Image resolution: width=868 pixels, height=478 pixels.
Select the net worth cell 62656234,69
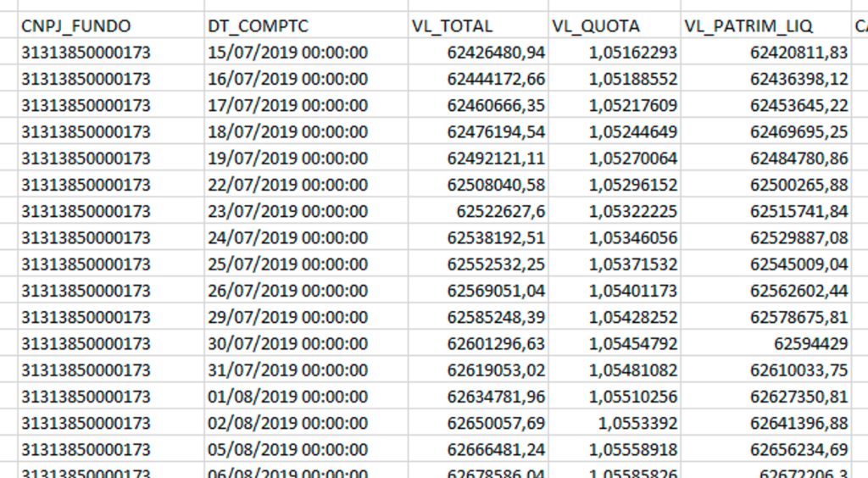(766, 449)
